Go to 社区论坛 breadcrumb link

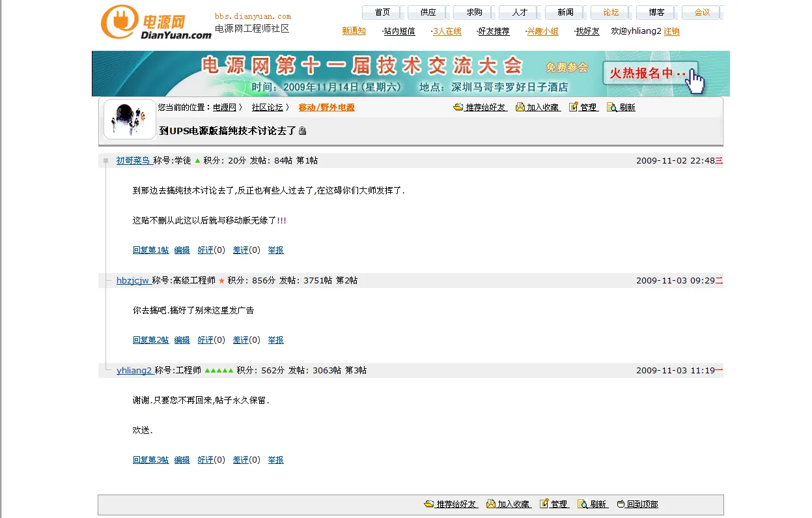(x=268, y=108)
